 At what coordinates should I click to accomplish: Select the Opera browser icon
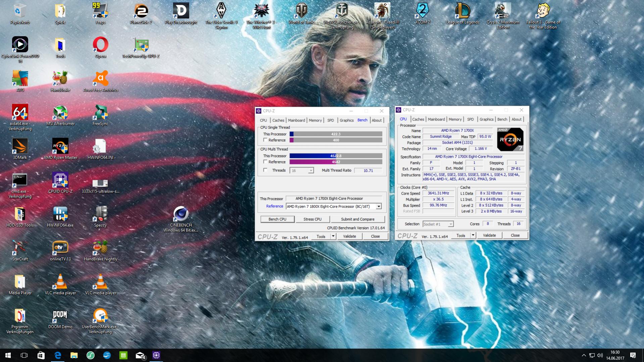100,47
